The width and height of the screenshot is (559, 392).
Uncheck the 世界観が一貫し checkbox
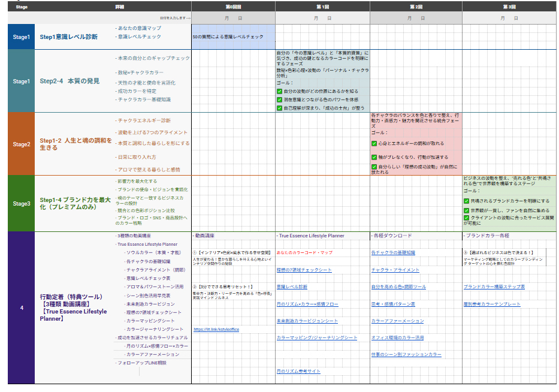click(x=466, y=210)
